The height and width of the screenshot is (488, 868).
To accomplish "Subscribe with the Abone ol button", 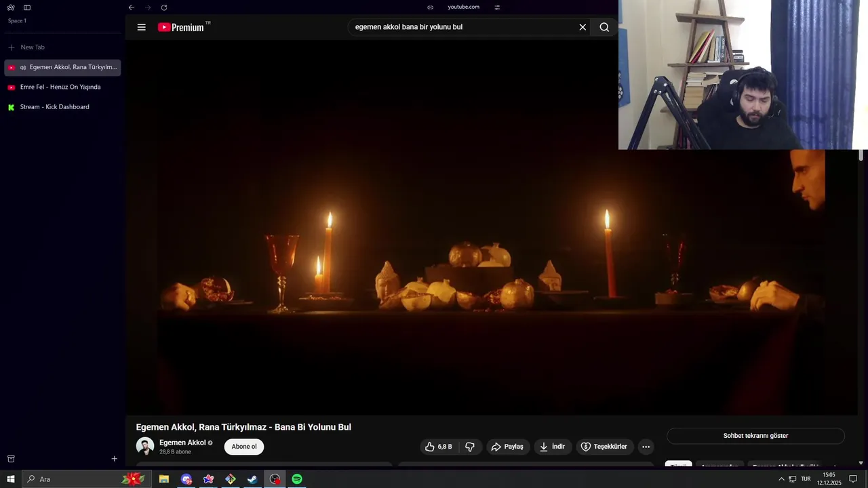I will [x=244, y=447].
